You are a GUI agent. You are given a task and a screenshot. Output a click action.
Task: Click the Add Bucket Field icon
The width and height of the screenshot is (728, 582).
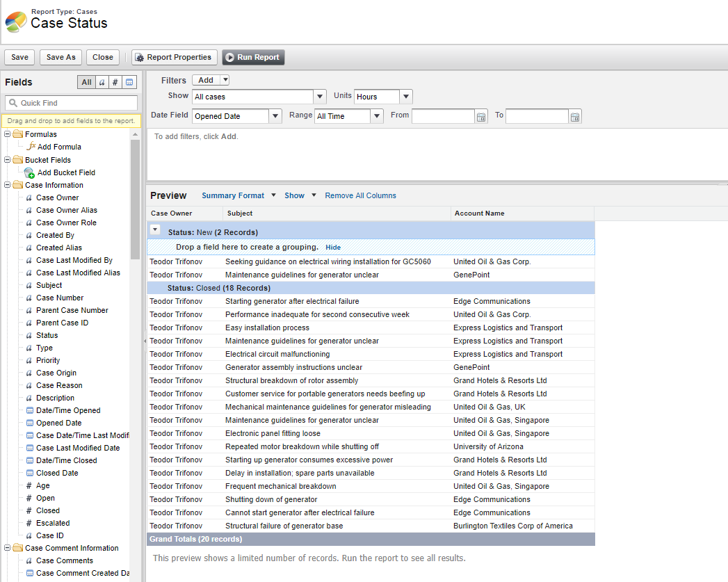pyautogui.click(x=29, y=172)
